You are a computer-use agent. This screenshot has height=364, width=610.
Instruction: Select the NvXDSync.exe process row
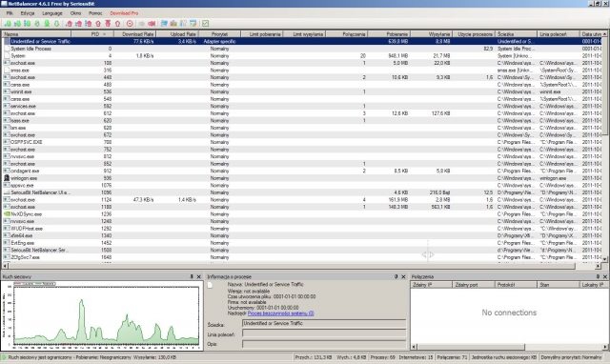coord(301,213)
